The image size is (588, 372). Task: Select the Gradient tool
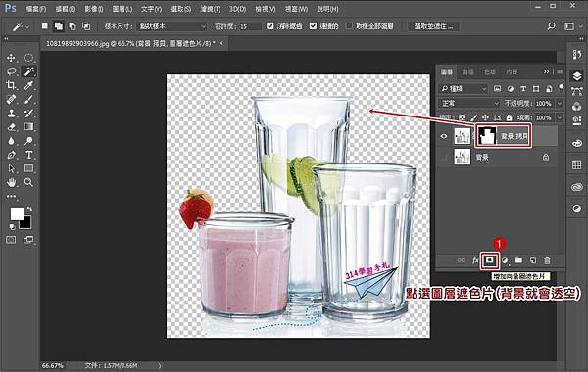[28, 127]
